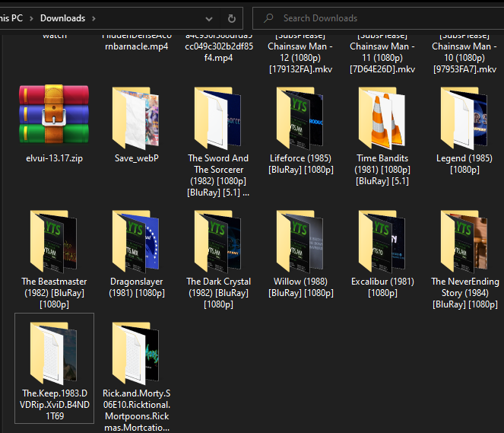Viewport: 504px width, 433px height.
Task: Click the Save_webP folder name
Action: 137,158
